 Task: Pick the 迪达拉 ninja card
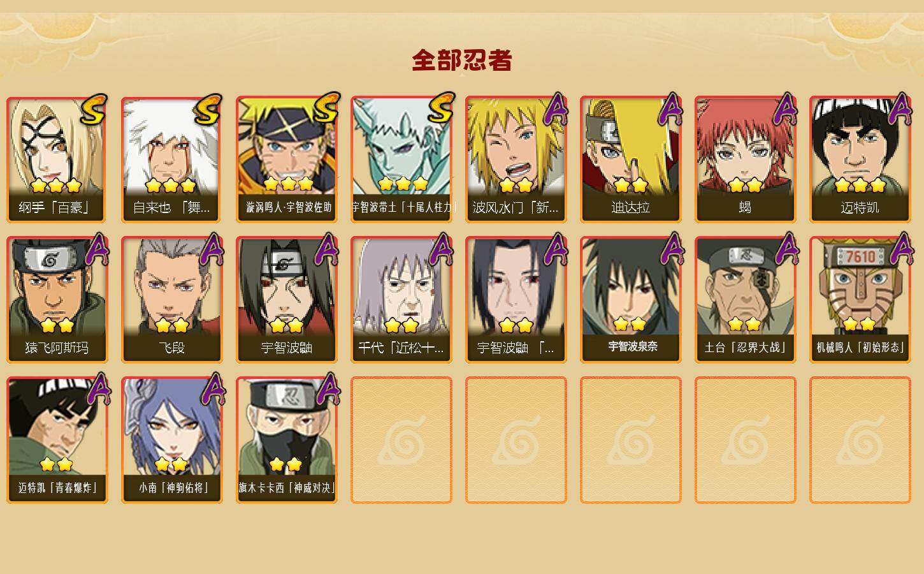pos(631,159)
